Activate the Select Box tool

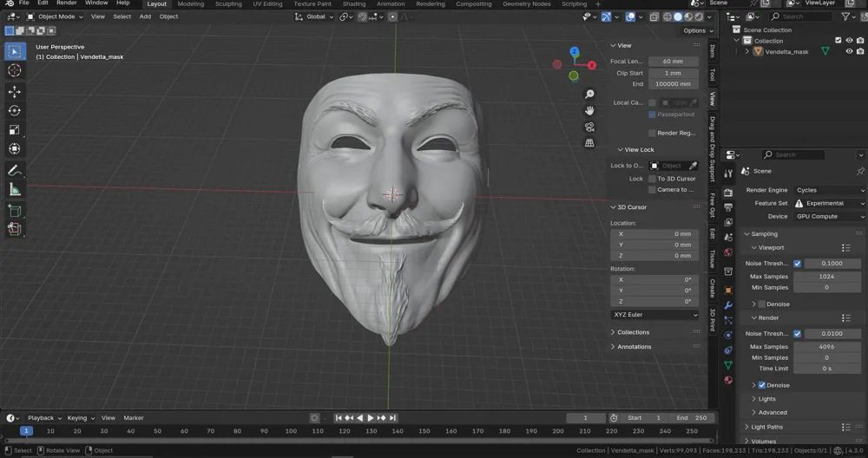15,51
